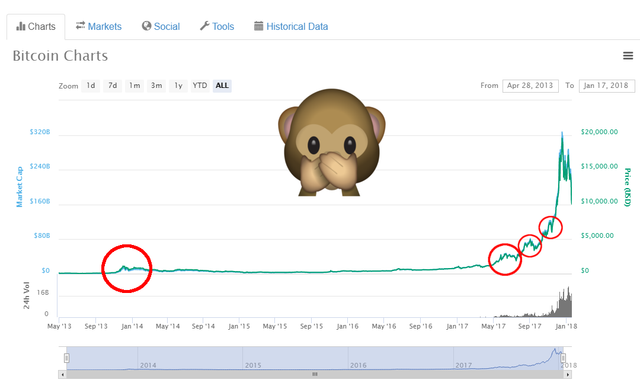This screenshot has height=388, width=640.
Task: Click left handle of range navigator
Action: click(x=67, y=358)
